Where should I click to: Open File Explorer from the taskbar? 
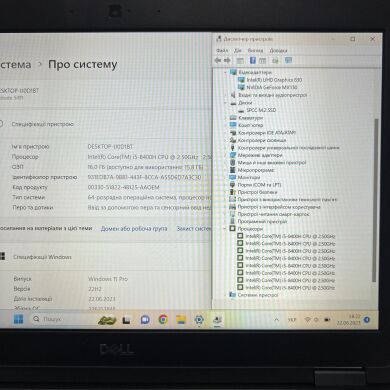click(x=181, y=320)
